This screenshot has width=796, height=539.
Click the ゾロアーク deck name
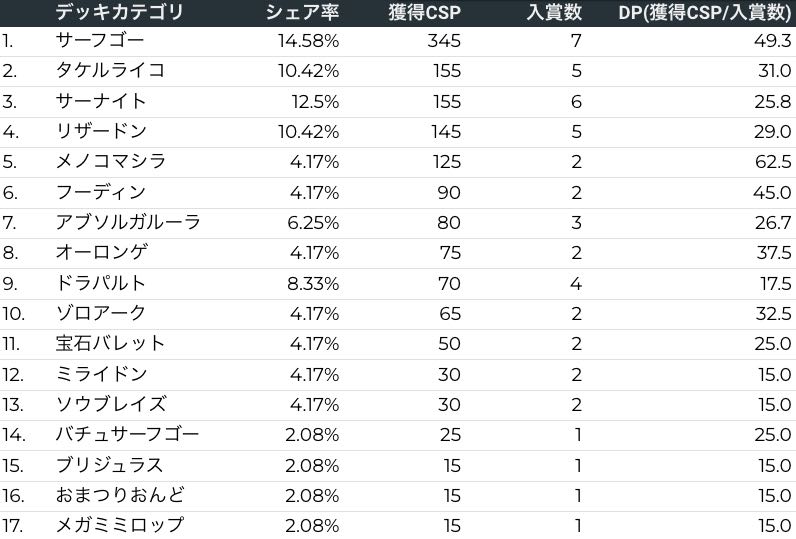tap(101, 313)
